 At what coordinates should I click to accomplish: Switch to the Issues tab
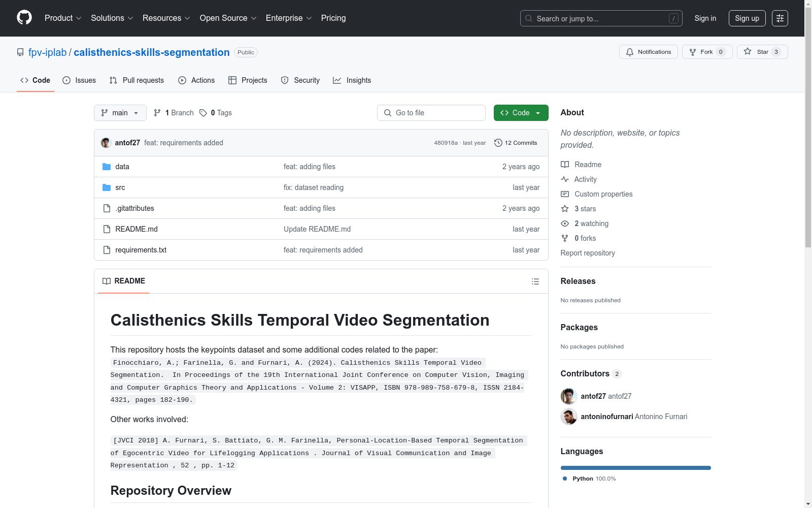click(79, 80)
